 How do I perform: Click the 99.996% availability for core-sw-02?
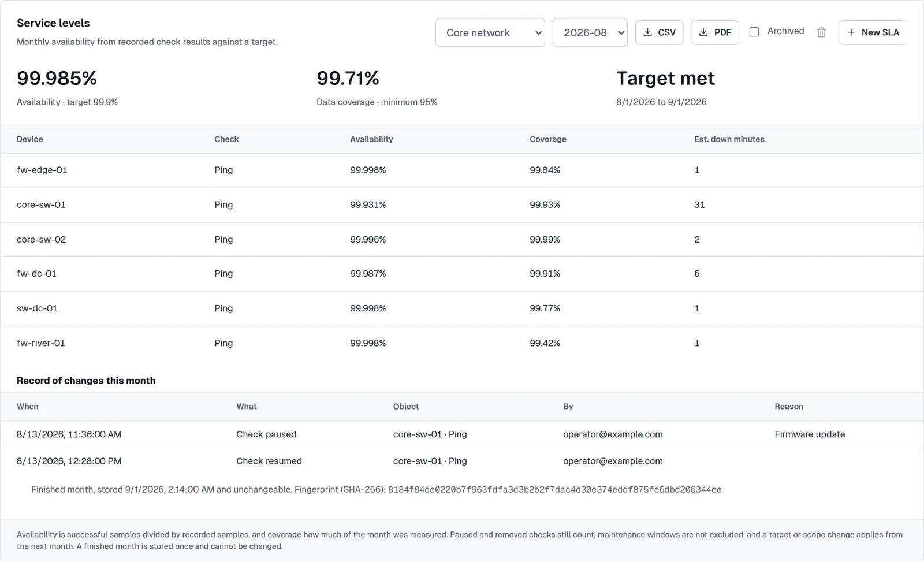pyautogui.click(x=368, y=239)
